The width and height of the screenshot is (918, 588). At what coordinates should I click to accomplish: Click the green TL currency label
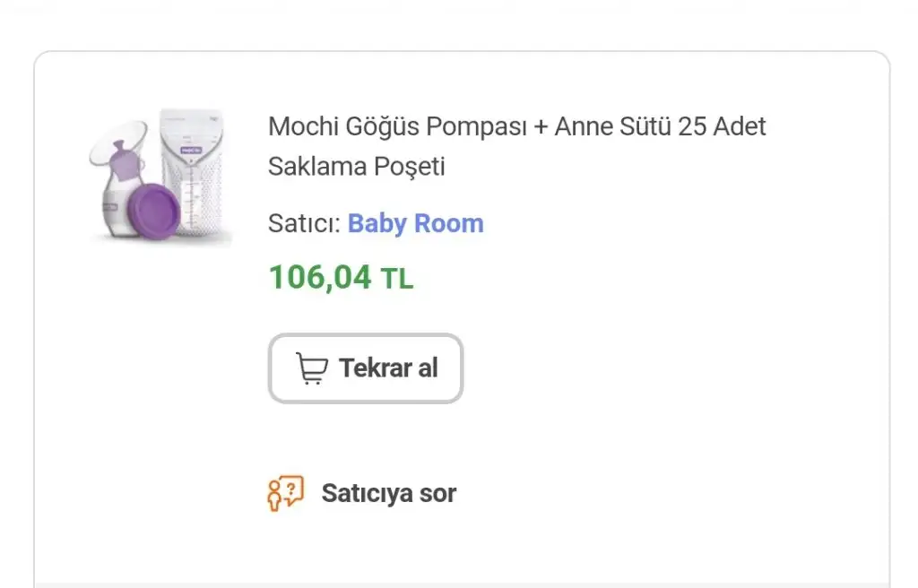(397, 279)
